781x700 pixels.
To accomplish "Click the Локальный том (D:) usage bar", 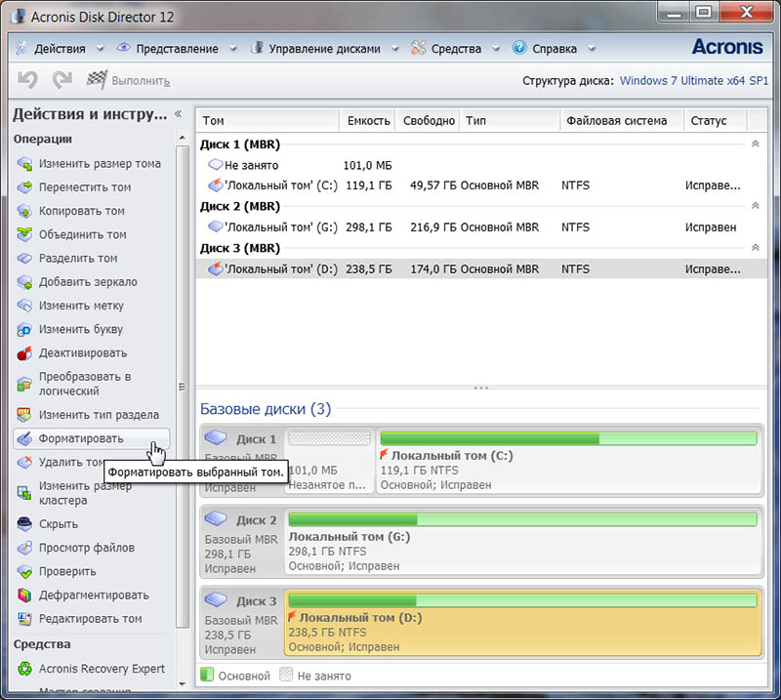I will [x=522, y=600].
